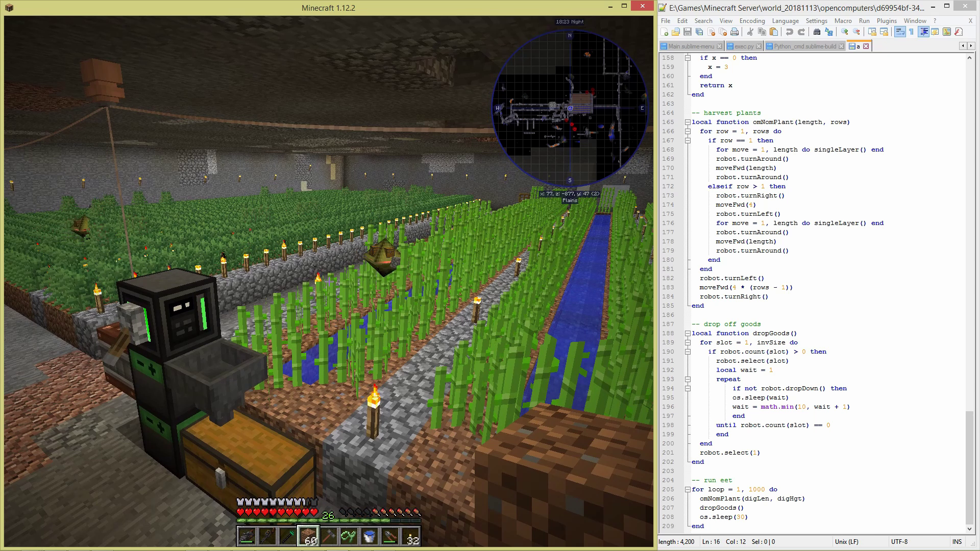Open the File menu
This screenshot has width=980, height=551.
(666, 21)
